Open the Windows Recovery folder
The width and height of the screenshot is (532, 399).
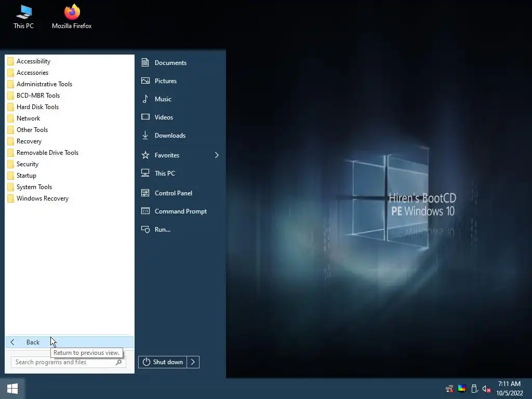(69, 198)
